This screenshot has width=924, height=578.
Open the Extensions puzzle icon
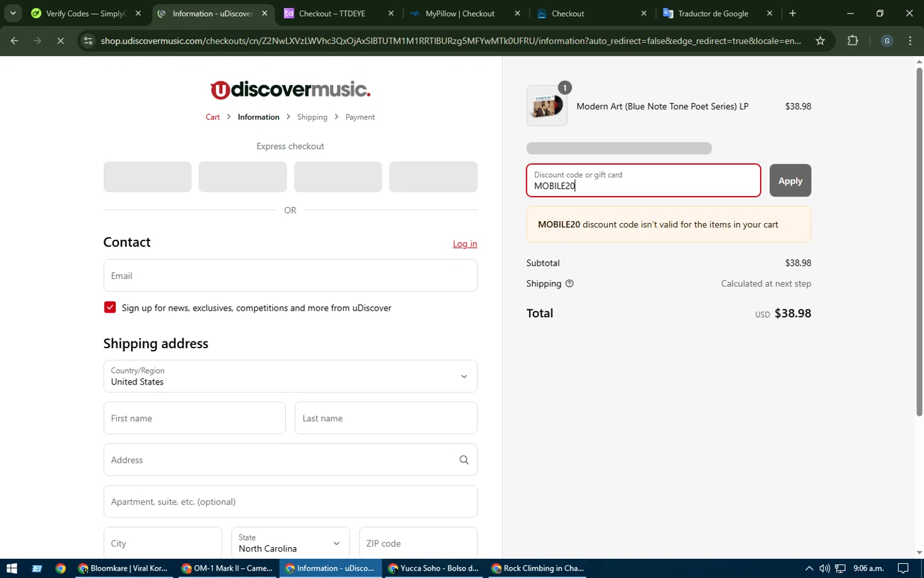[853, 41]
